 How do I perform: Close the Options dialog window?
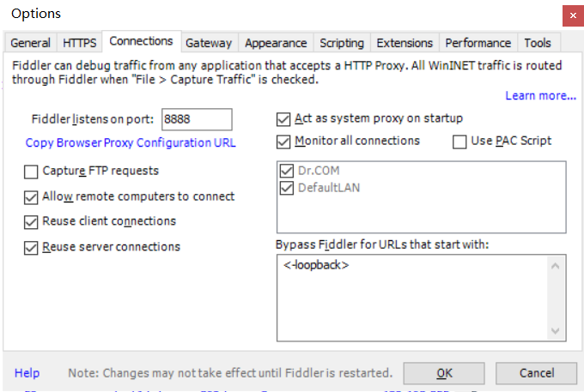pos(570,15)
